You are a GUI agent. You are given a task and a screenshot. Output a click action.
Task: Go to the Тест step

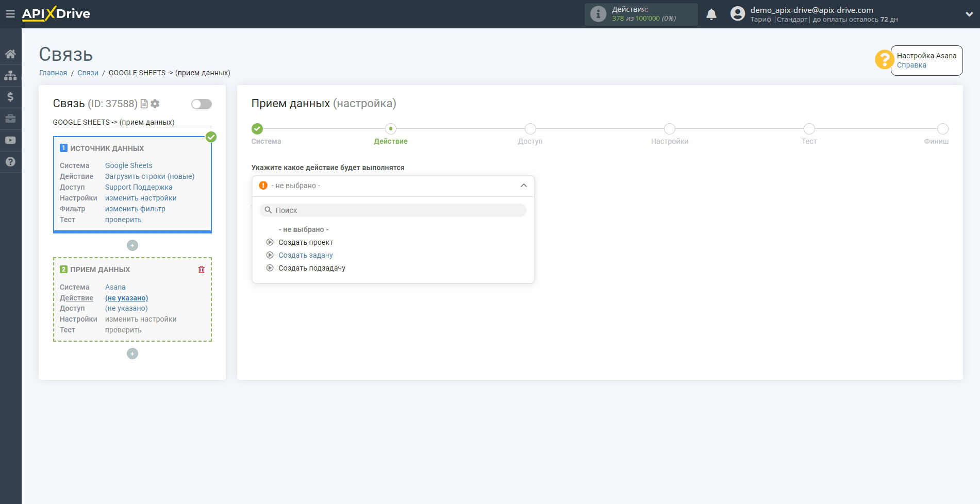[809, 129]
